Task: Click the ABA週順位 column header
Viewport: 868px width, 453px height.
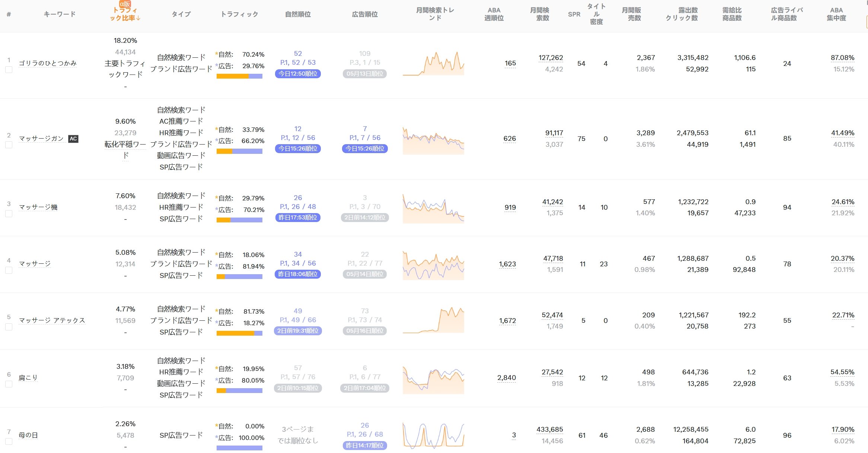Action: point(494,14)
